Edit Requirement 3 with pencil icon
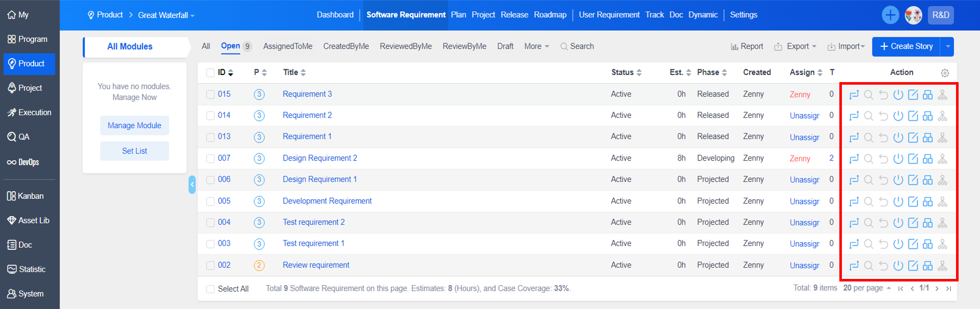 pyautogui.click(x=913, y=95)
